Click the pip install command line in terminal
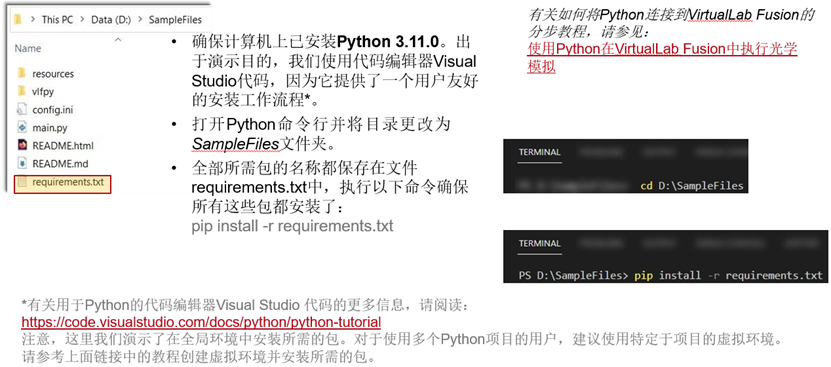This screenshot has height=367, width=831. [670, 275]
